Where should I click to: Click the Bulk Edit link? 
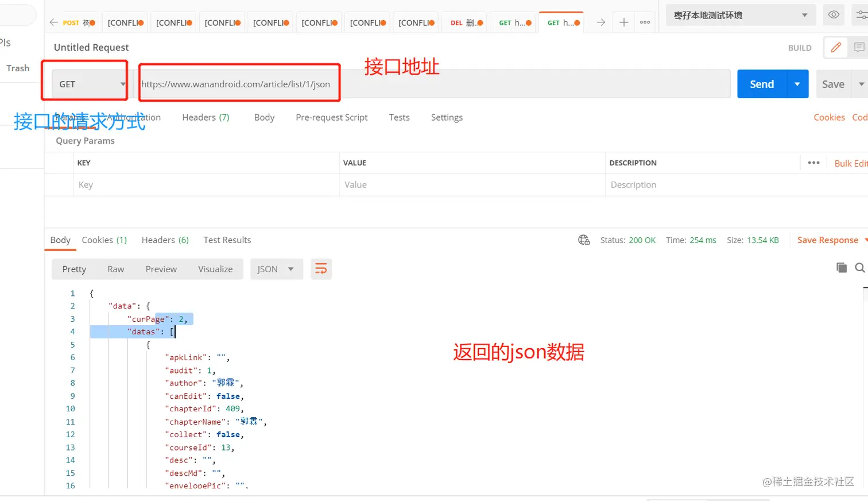point(851,163)
